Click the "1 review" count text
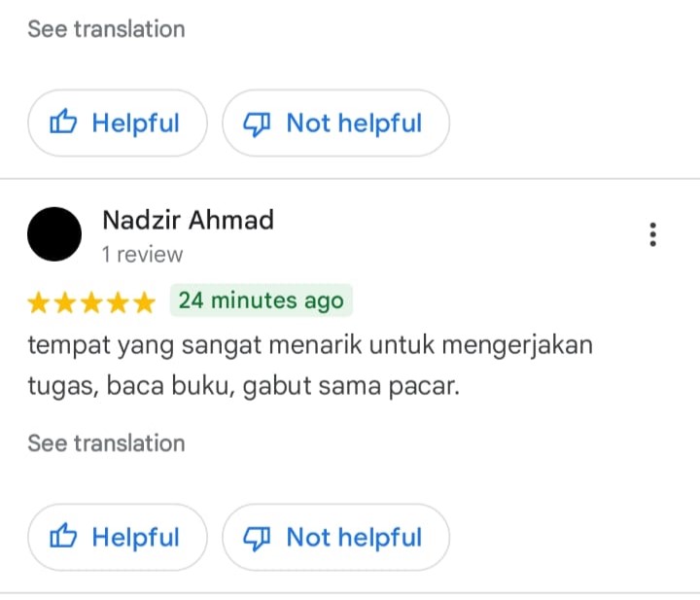 142,255
